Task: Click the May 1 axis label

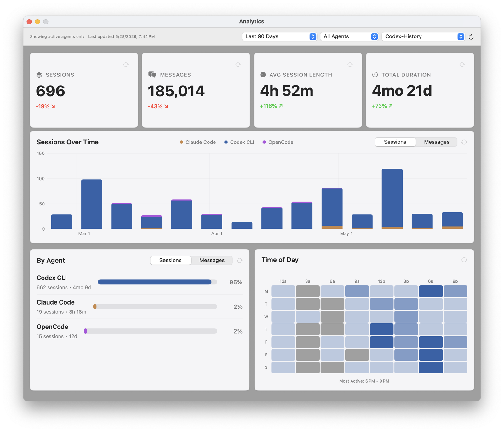Action: click(346, 234)
